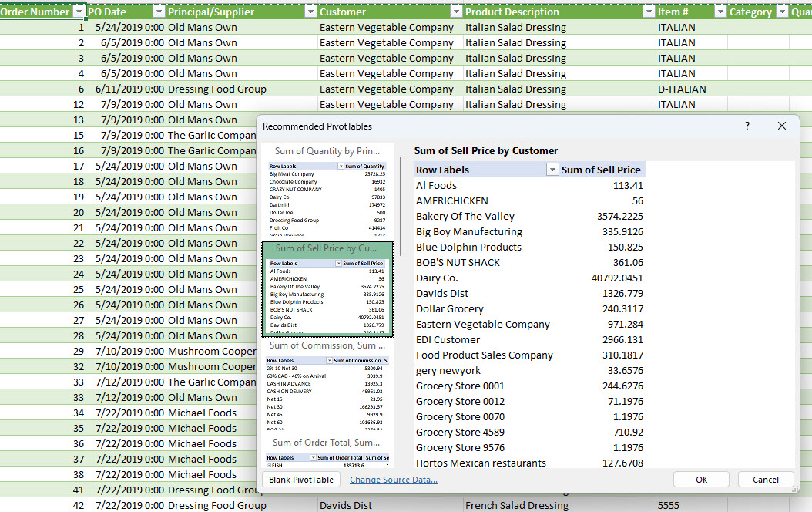Open the PO Date column filter dropdown

[x=159, y=12]
